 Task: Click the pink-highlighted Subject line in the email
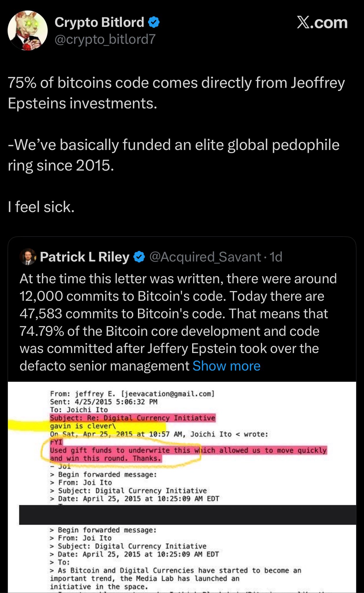coord(133,418)
